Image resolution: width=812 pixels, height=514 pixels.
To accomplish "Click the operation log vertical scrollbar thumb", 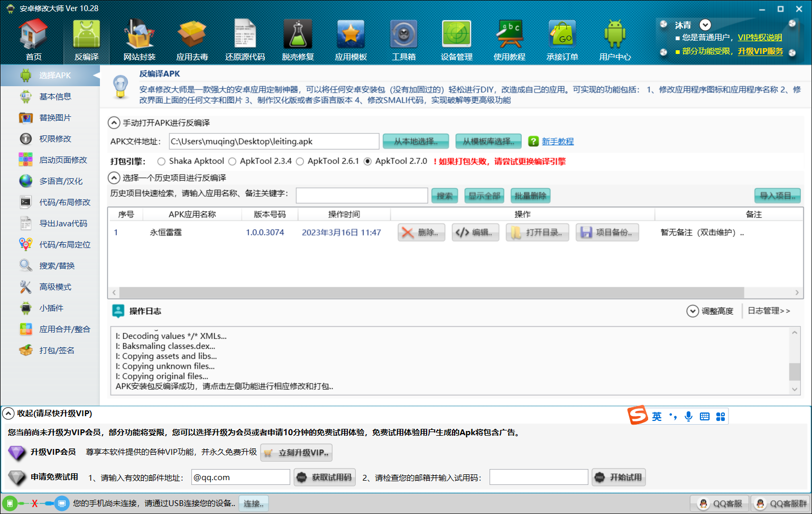I will [795, 371].
